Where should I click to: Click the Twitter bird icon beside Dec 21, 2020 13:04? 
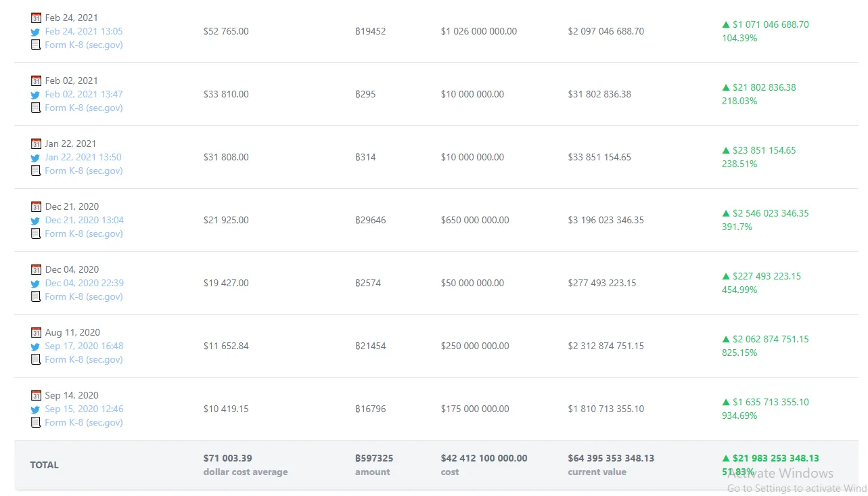(x=36, y=221)
